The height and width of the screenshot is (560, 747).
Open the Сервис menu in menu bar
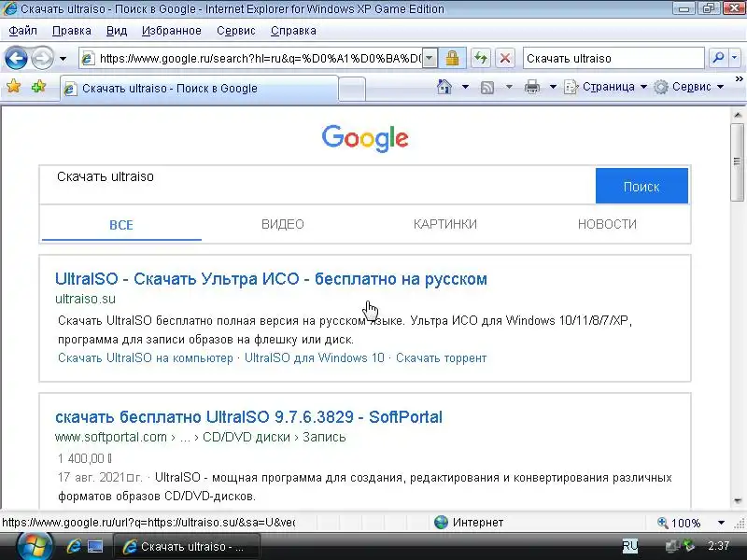[x=236, y=31]
